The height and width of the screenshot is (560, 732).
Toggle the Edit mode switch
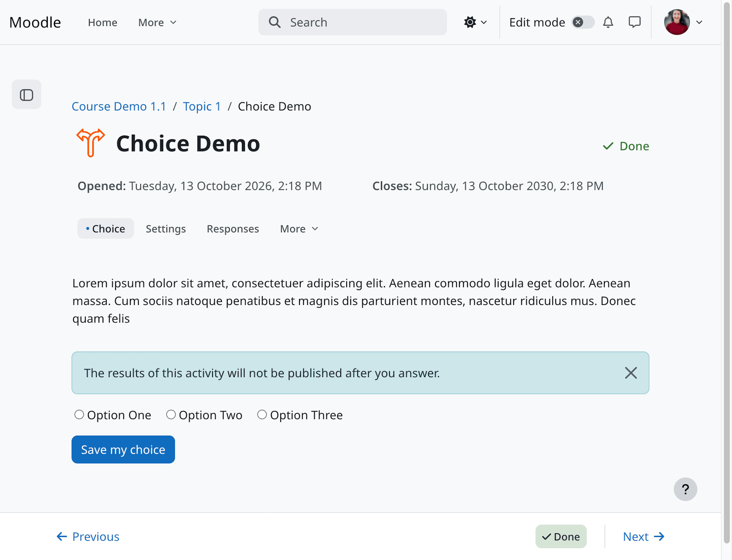583,22
